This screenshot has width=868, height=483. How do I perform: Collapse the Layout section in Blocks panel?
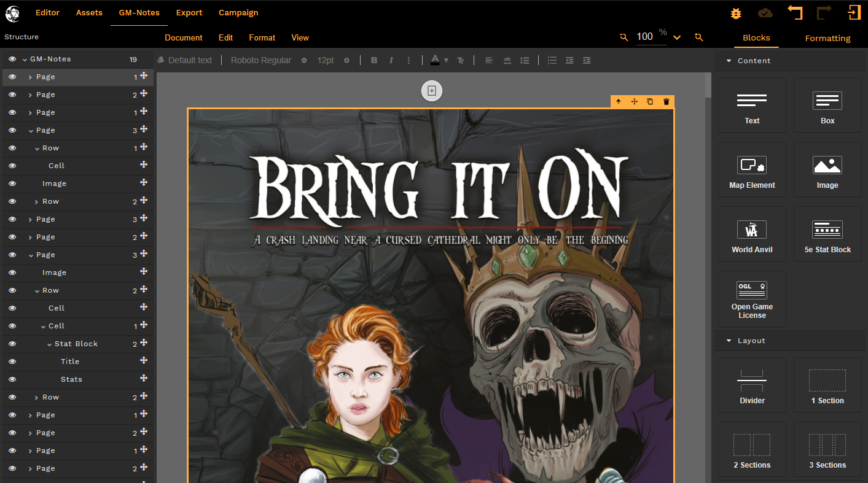729,341
